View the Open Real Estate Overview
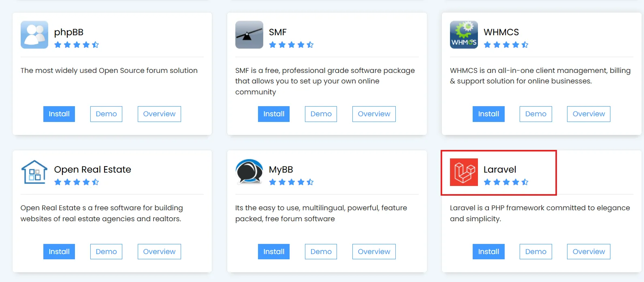Viewport: 644px width, 282px height. point(159,252)
